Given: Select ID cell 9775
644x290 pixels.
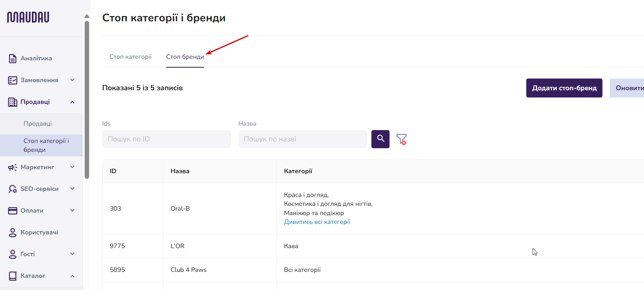Looking at the screenshot, I should point(117,246).
